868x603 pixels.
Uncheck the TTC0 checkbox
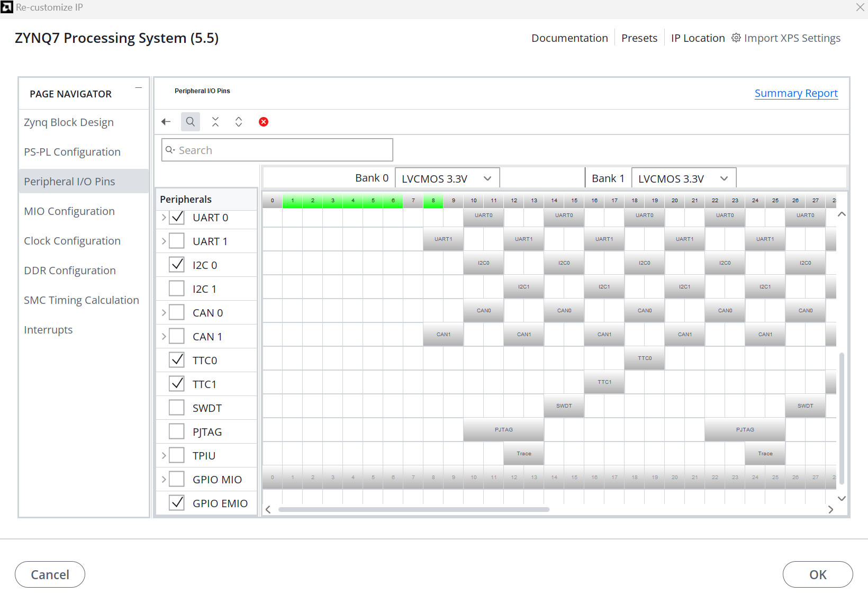coord(177,360)
